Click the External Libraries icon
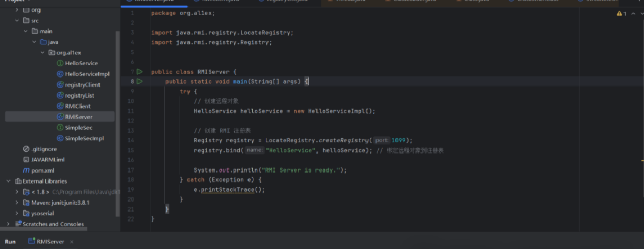 pos(18,181)
